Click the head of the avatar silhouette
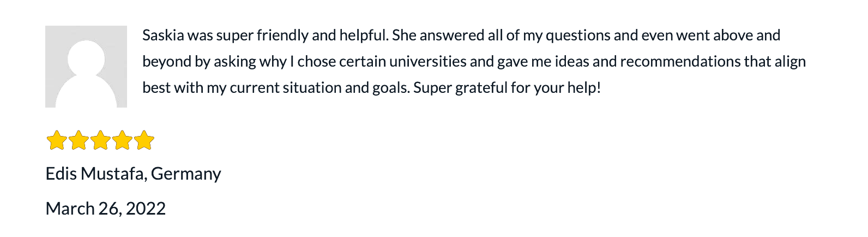The width and height of the screenshot is (868, 237). 86,56
